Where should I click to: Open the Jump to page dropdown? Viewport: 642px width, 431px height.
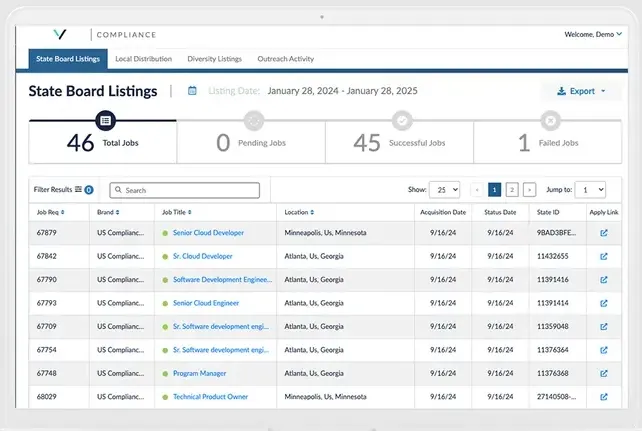click(x=590, y=189)
